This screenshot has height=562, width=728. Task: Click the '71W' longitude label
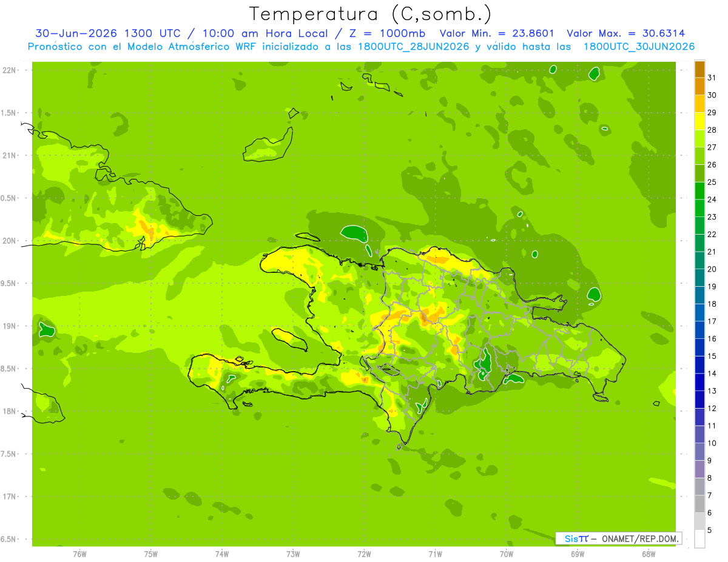[435, 554]
